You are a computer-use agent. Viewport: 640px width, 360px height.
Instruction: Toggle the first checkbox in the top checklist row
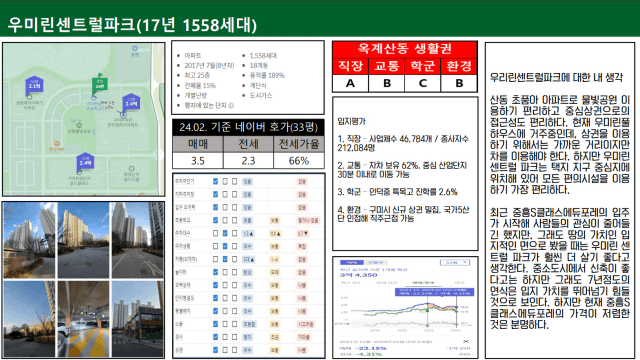point(215,181)
